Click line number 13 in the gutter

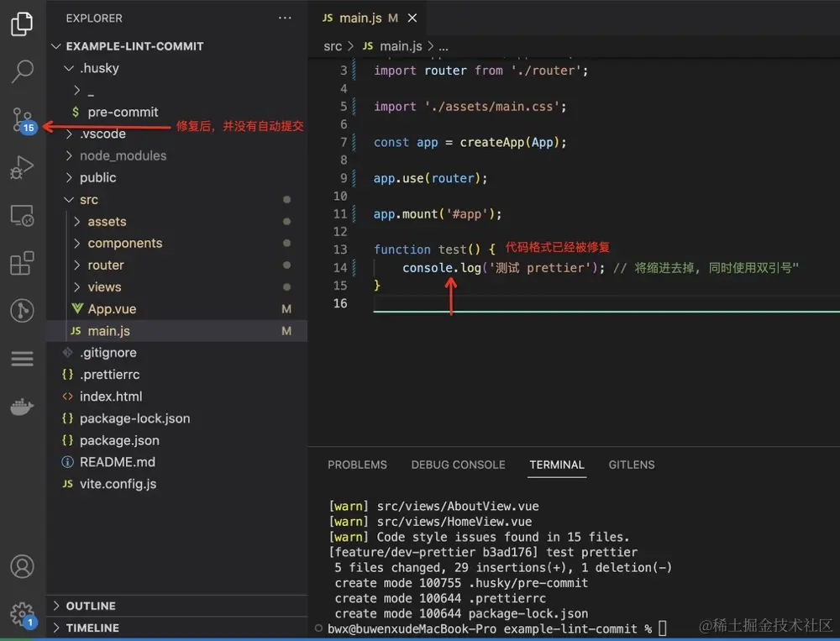tap(340, 250)
